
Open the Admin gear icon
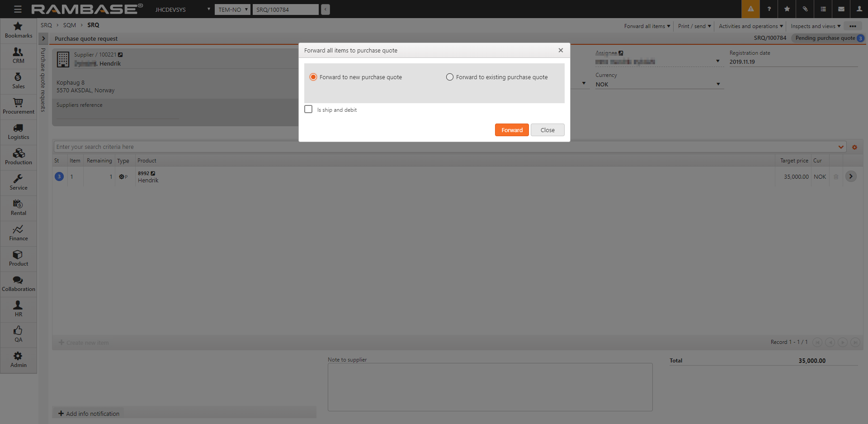click(x=18, y=360)
